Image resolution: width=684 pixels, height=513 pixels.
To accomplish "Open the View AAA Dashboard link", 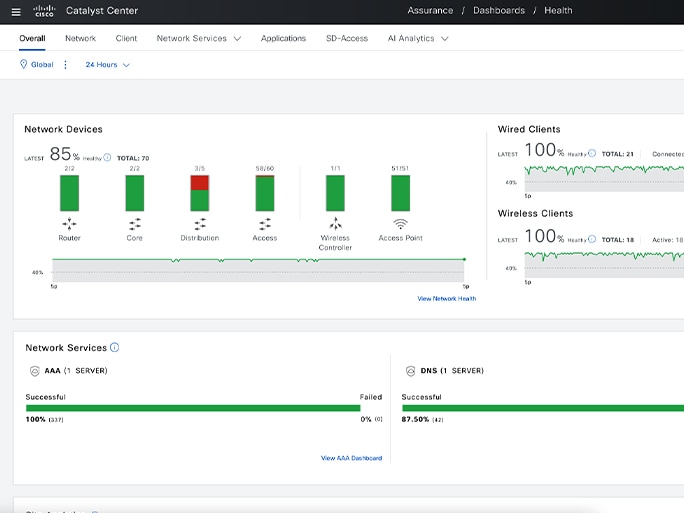I will click(352, 458).
